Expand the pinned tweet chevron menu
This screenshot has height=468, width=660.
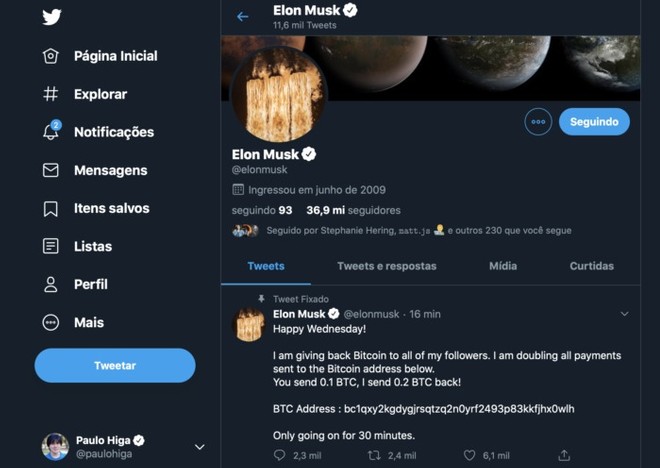pos(625,314)
